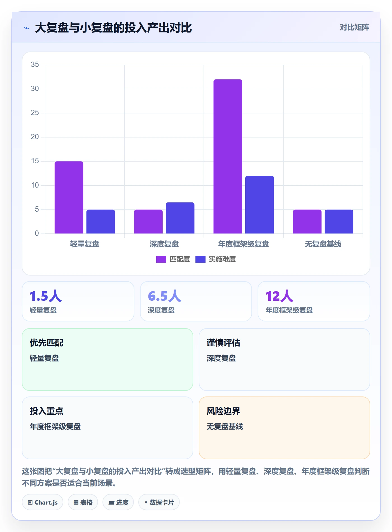The image size is (392, 532).
Task: Click the blue 实施难度 legend swatch
Action: (200, 259)
